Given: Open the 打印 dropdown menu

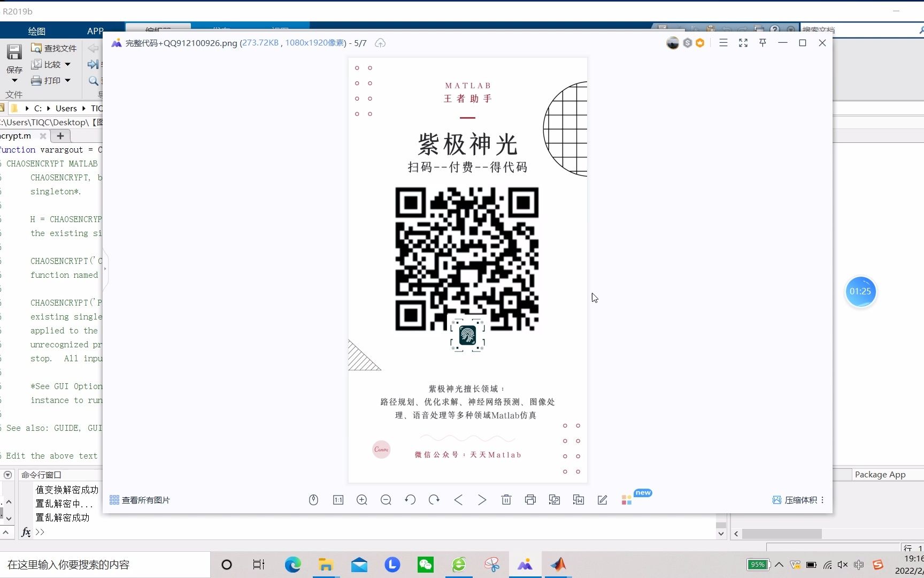Looking at the screenshot, I should coord(68,80).
